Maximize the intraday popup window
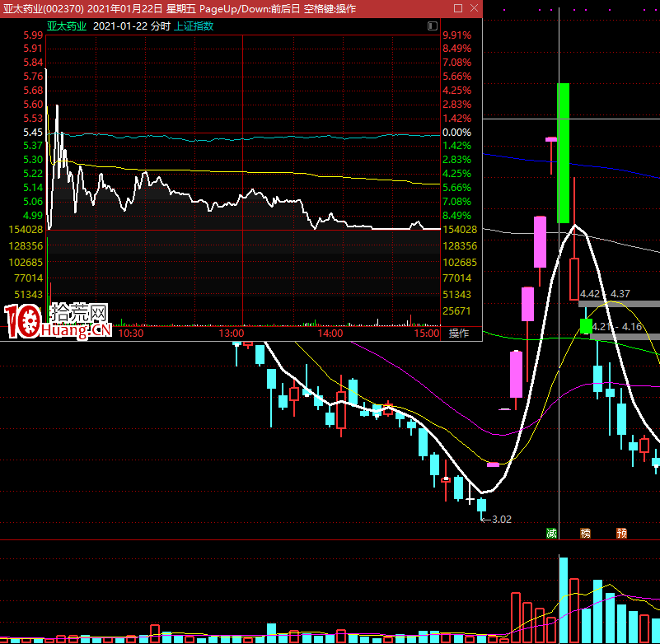The image size is (660, 644). point(458,8)
